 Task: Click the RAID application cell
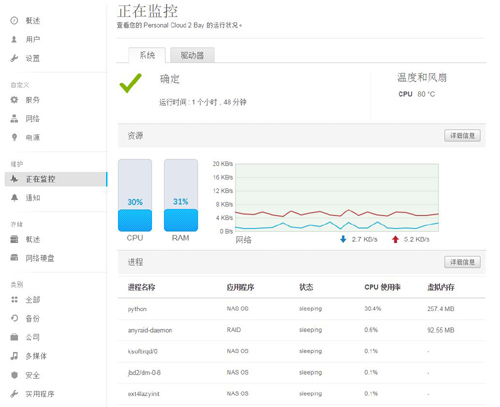click(x=234, y=330)
